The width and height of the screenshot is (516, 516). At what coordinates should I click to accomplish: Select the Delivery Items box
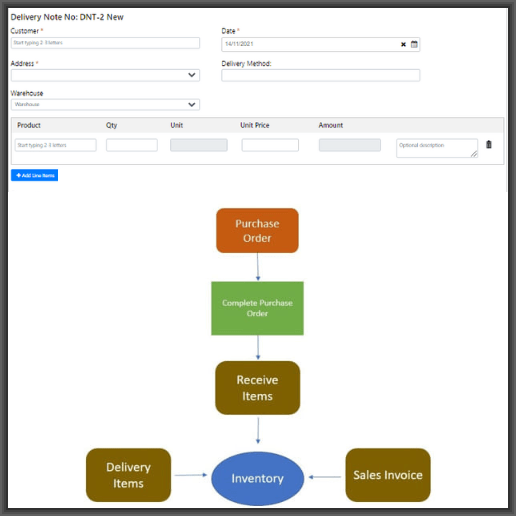tap(128, 475)
